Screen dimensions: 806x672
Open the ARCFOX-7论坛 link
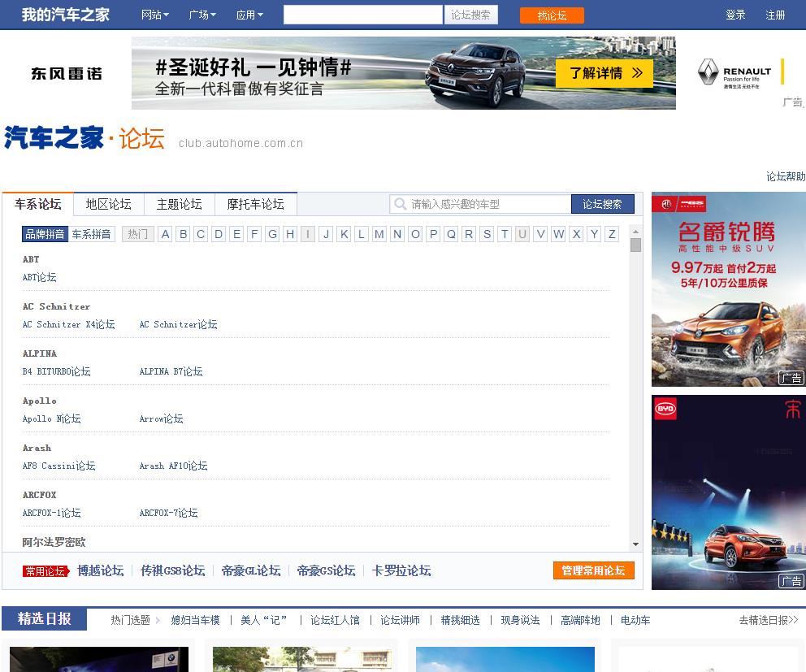click(x=169, y=513)
